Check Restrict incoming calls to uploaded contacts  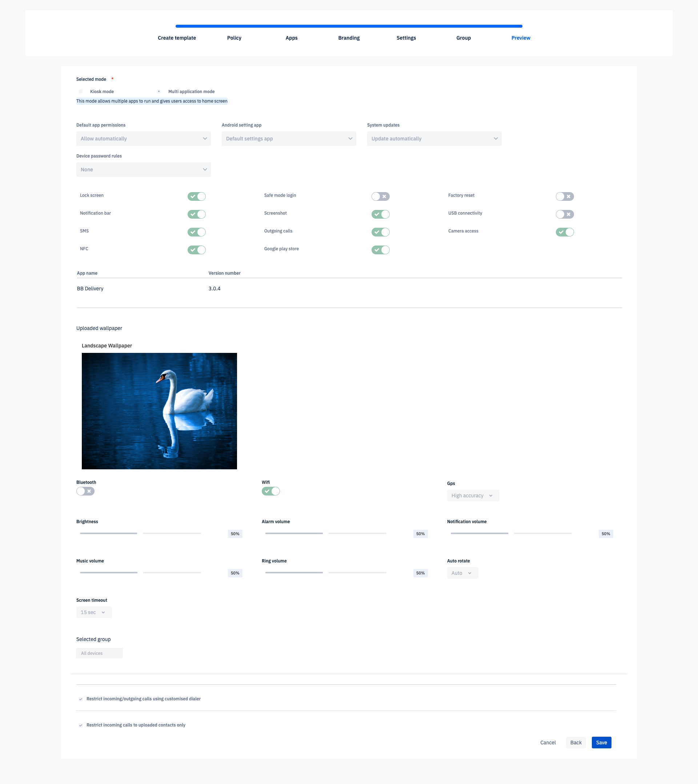click(x=81, y=725)
